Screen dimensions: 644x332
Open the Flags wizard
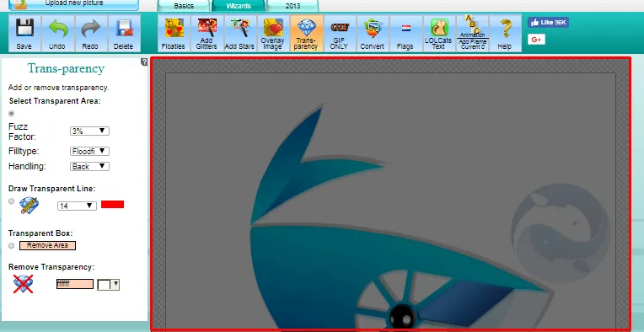tap(405, 33)
